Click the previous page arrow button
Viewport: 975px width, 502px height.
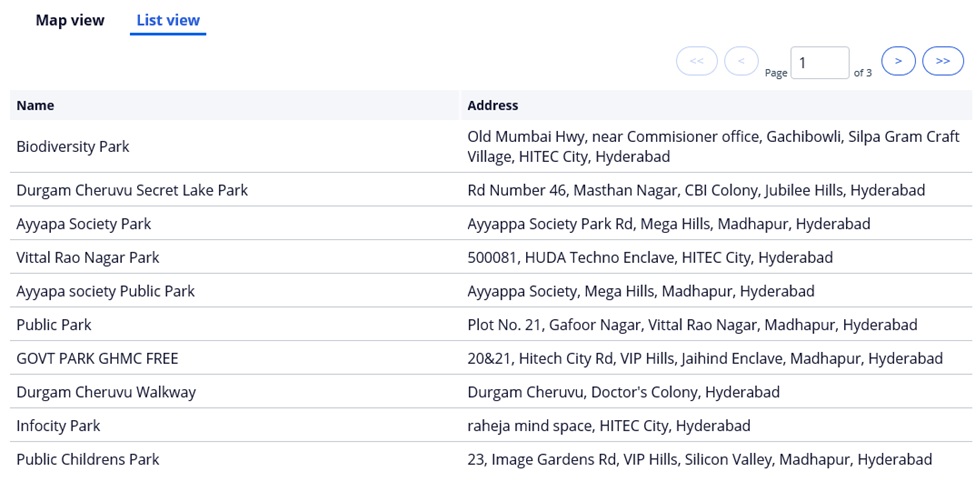coord(741,61)
